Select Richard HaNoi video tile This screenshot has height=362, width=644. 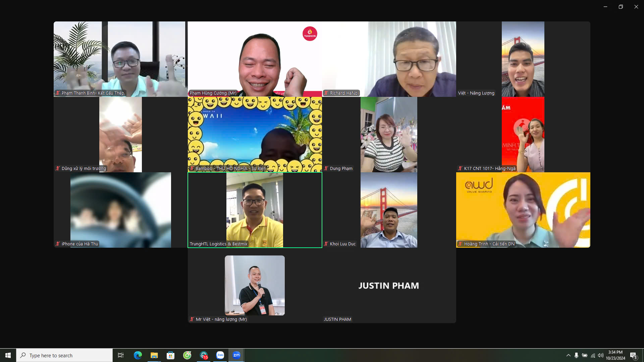[x=389, y=59]
